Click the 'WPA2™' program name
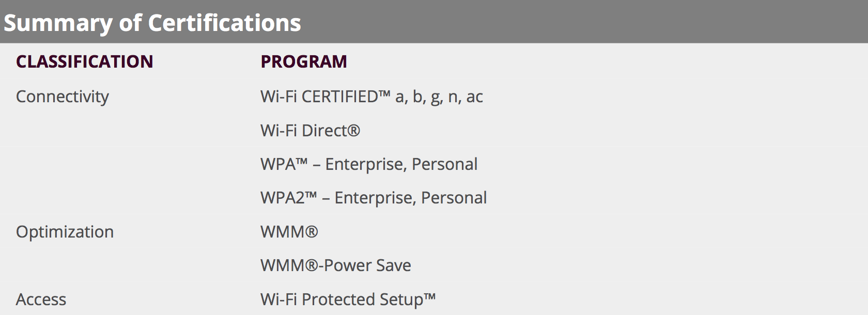Viewport: 868px width, 315px height. [x=288, y=198]
